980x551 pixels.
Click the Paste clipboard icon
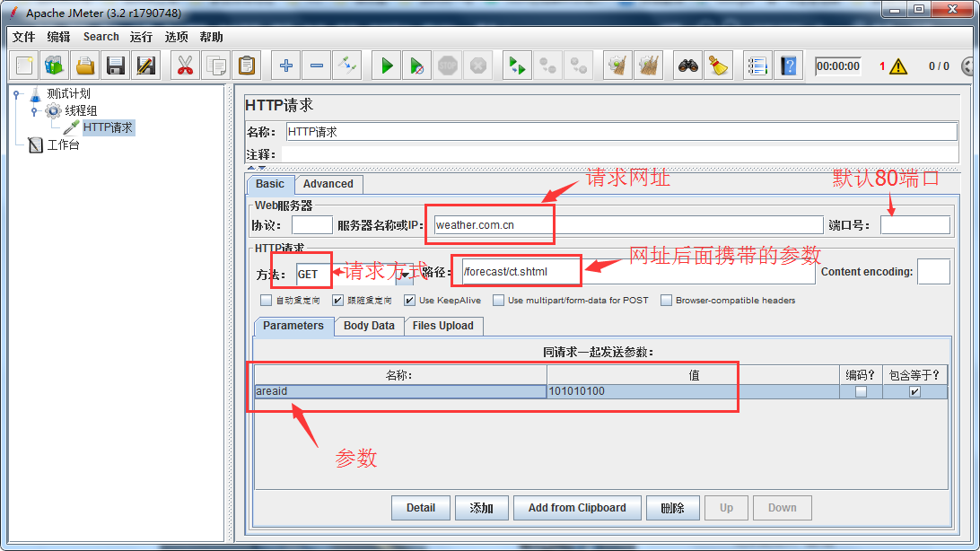coord(247,66)
